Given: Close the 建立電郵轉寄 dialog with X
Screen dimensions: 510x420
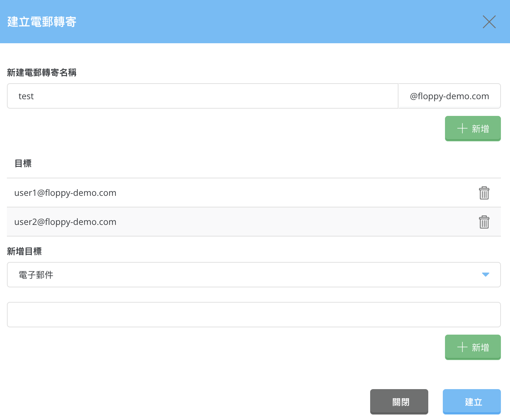Looking at the screenshot, I should tap(489, 22).
